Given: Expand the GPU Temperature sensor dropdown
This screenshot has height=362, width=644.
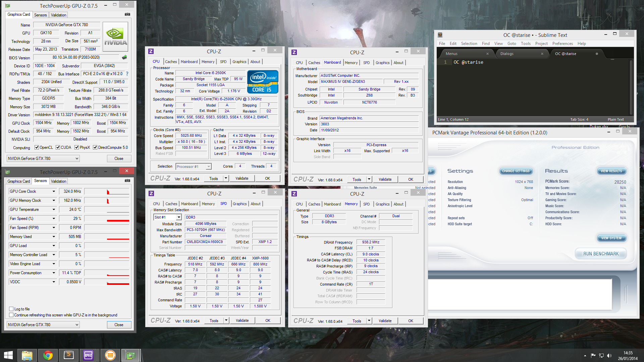Looking at the screenshot, I should tap(54, 209).
